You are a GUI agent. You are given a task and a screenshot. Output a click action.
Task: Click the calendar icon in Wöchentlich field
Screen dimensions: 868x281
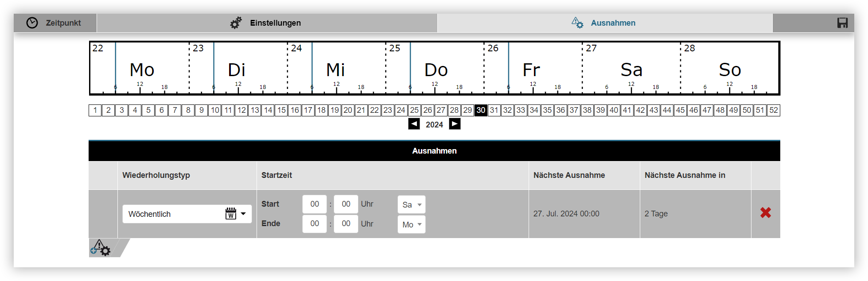pos(230,214)
